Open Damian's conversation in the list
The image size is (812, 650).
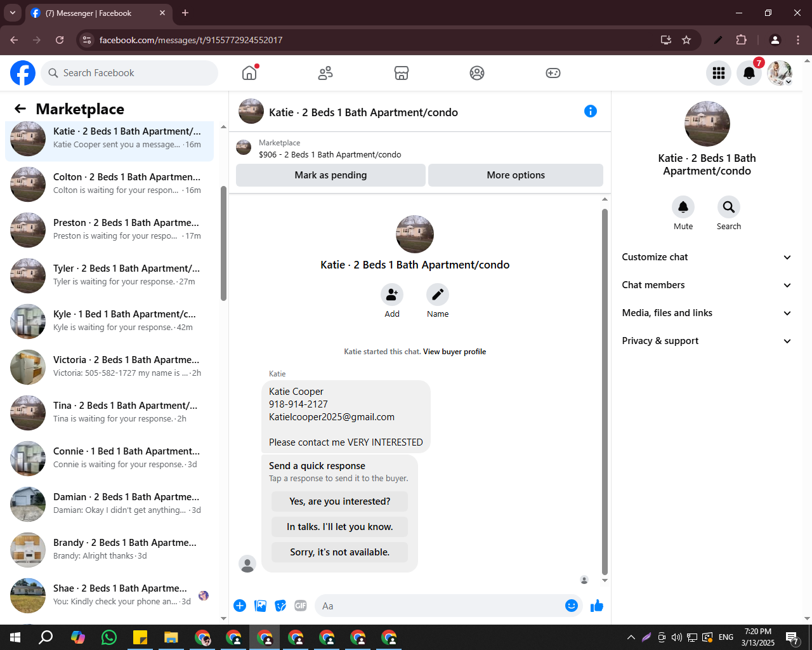109,504
